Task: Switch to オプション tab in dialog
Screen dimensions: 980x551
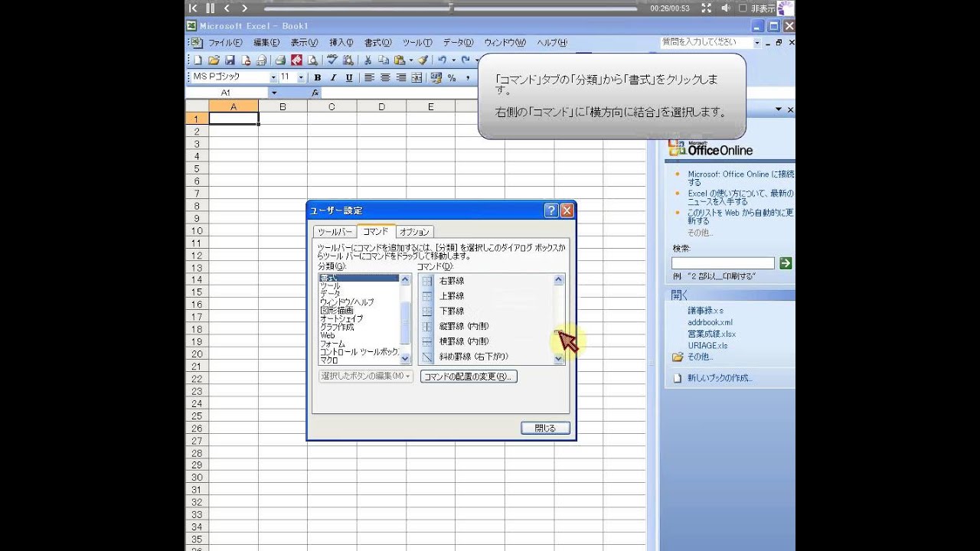Action: tap(414, 232)
